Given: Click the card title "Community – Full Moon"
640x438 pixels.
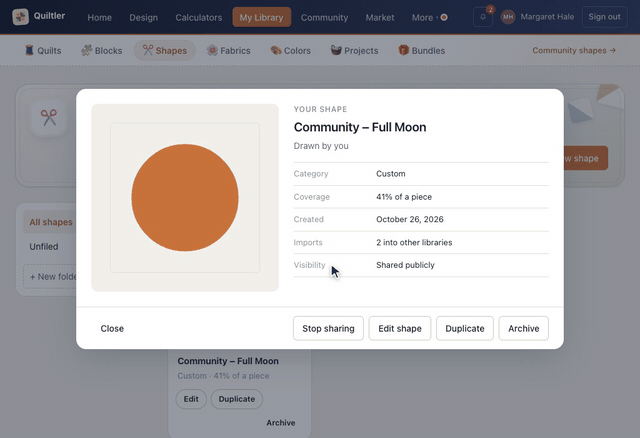Looking at the screenshot, I should [x=228, y=361].
